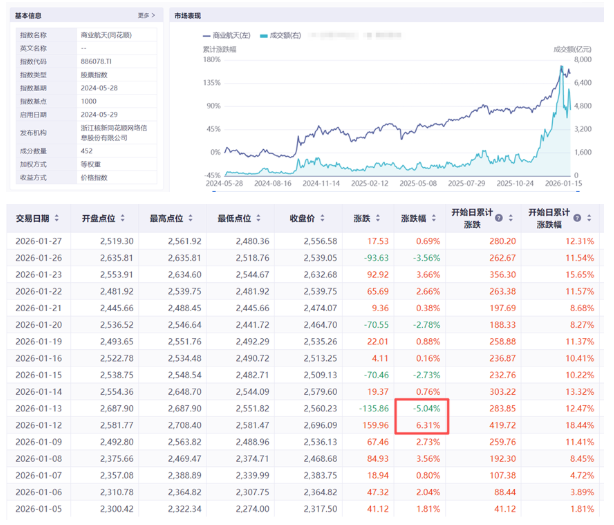Select the 2026-01-12 date cell
Viewport: 614px width, 525px height.
click(39, 426)
